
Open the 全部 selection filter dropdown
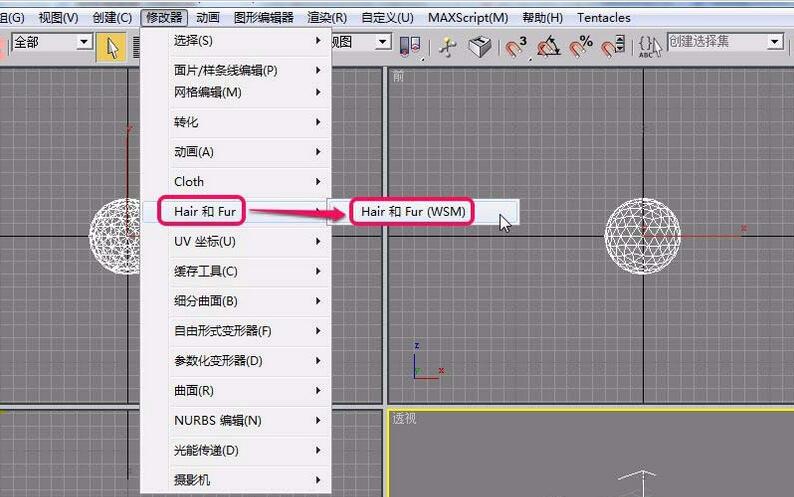point(52,42)
